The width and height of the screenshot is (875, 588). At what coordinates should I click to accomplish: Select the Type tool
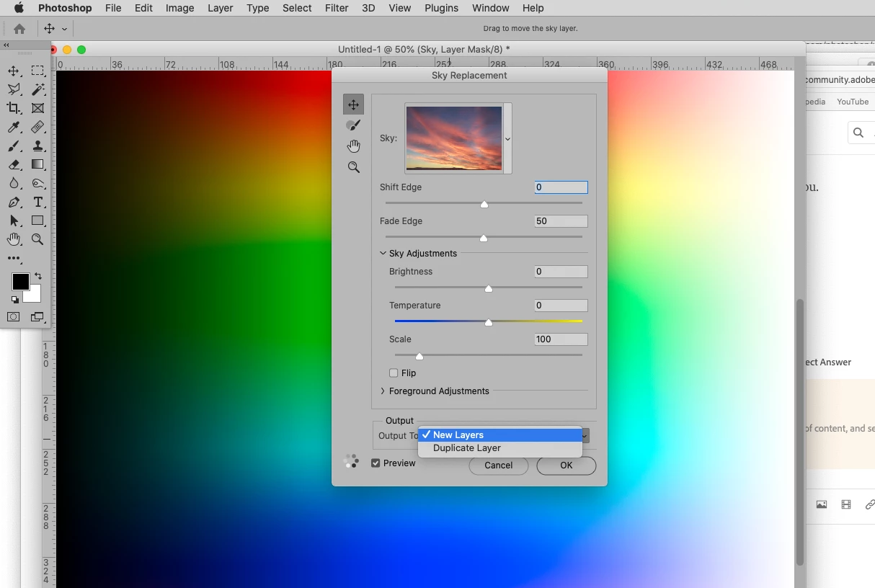coord(37,202)
